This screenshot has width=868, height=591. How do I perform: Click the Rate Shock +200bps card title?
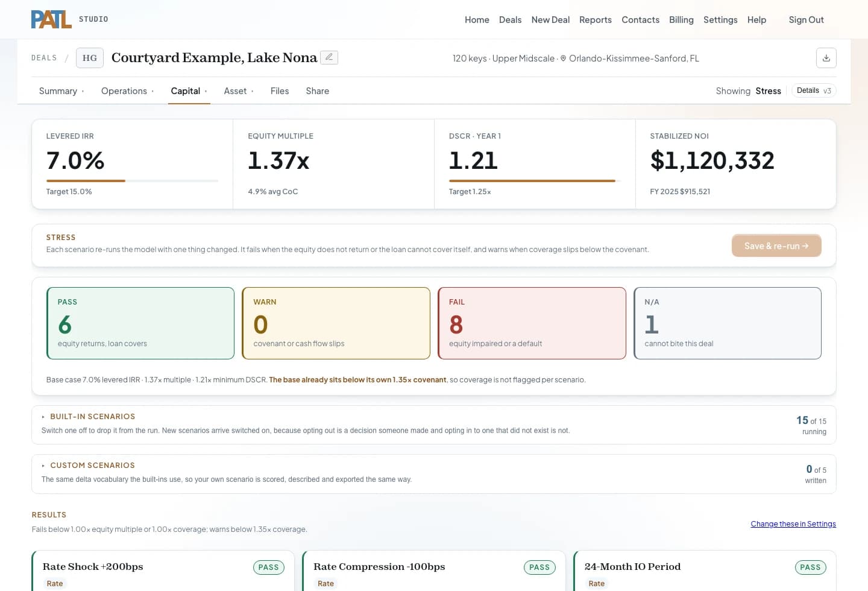93,567
